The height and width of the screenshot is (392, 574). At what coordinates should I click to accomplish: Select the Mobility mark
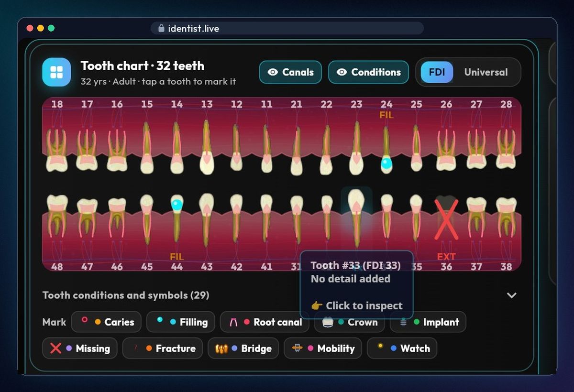coord(323,348)
